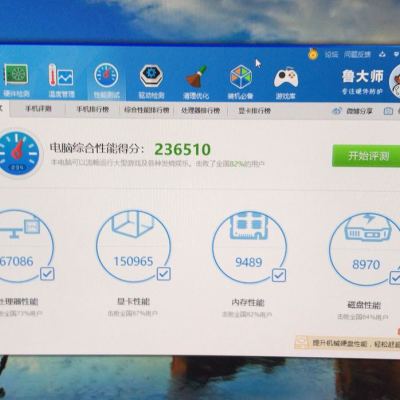Viewport: 400px width, 400px height.
Task: Select the 性能测试 performance test module
Action: pos(106,81)
